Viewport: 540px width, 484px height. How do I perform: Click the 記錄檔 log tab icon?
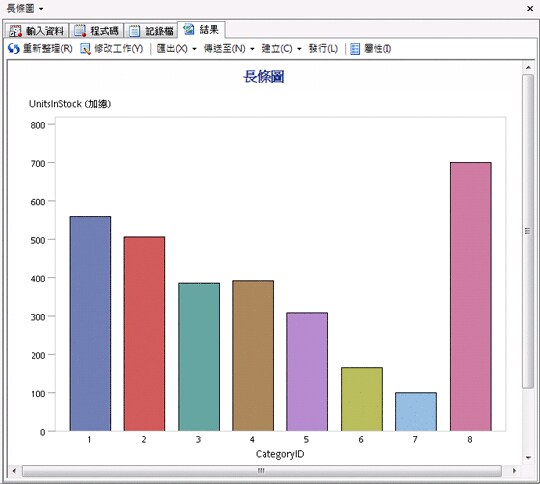[x=134, y=31]
